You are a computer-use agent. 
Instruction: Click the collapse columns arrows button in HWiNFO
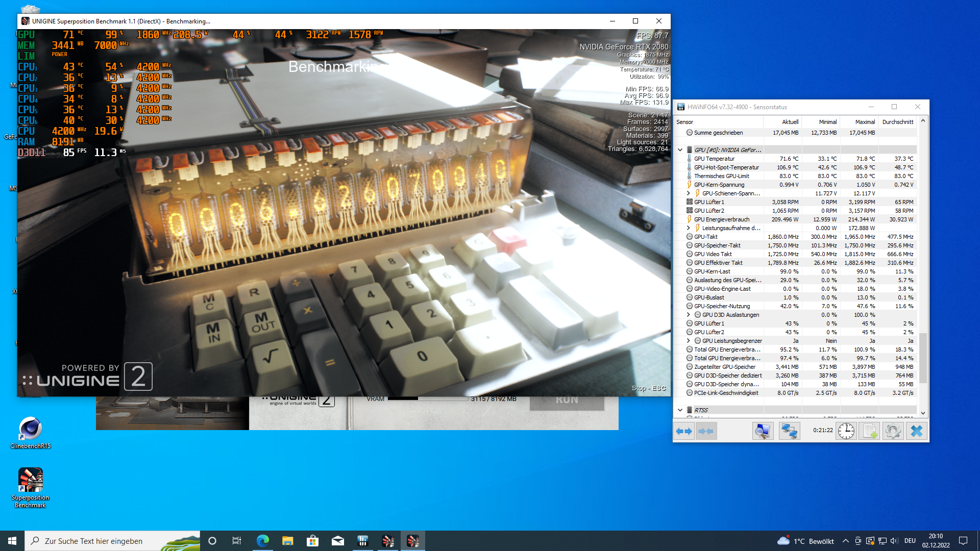[706, 431]
